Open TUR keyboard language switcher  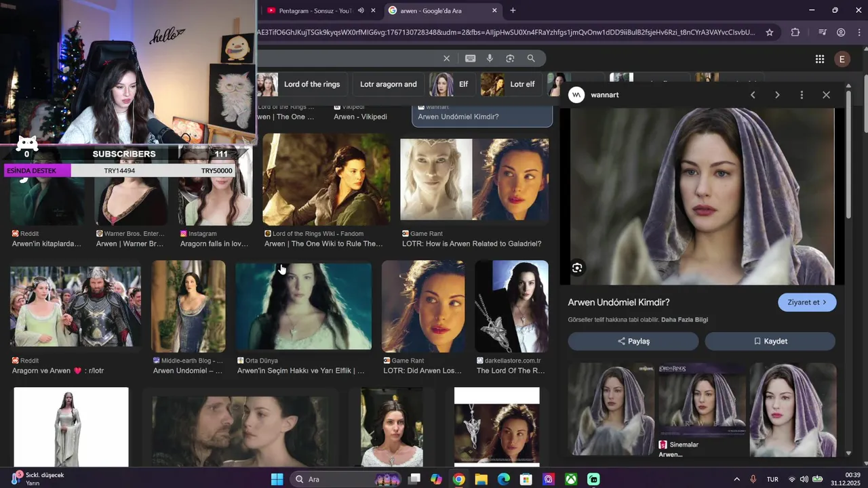pyautogui.click(x=772, y=479)
